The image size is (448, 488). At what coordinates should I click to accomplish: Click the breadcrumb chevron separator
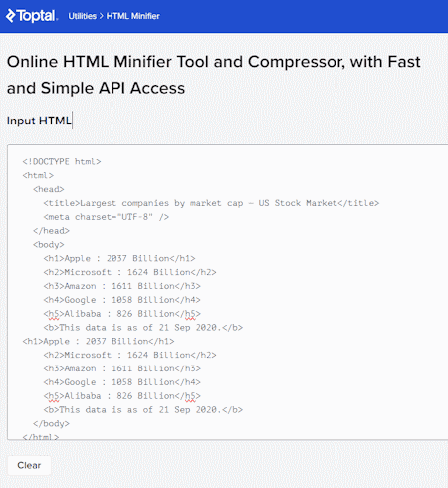[102, 16]
